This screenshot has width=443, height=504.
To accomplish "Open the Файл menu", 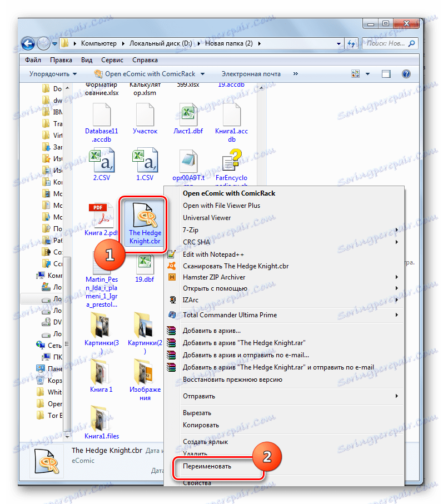I will (33, 60).
